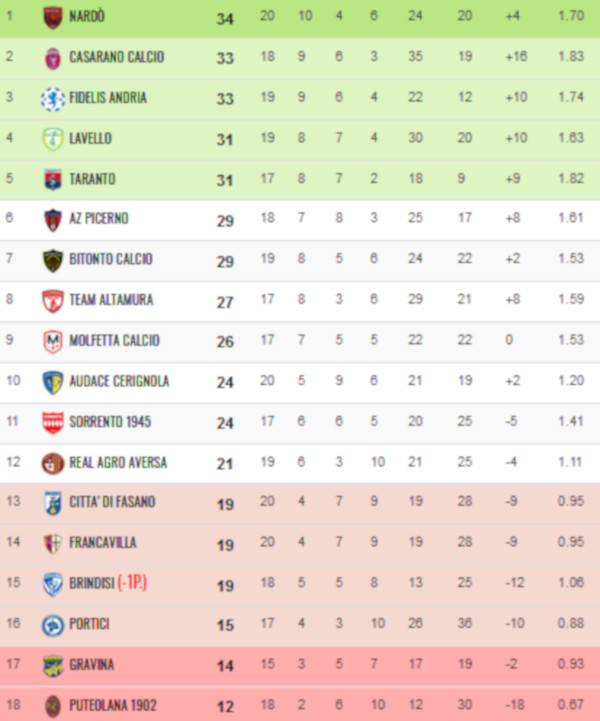Click the Casarano Calcio team logo
Image resolution: width=600 pixels, height=721 pixels.
coord(52,58)
